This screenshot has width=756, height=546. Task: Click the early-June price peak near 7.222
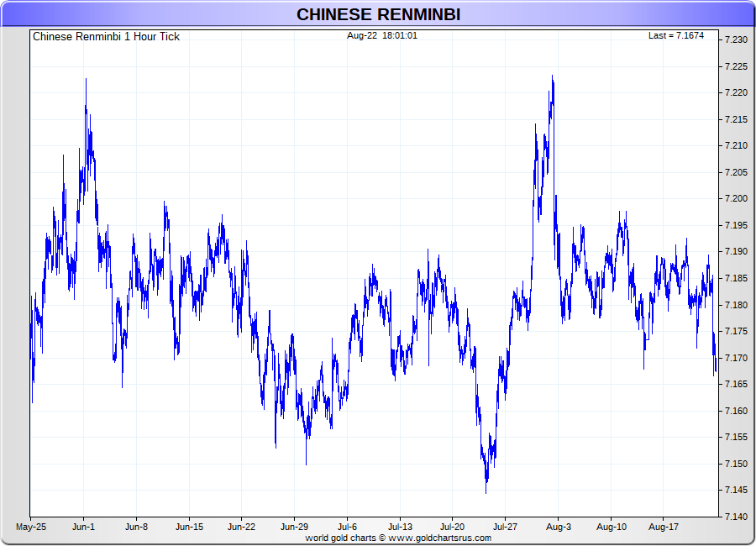coord(86,80)
